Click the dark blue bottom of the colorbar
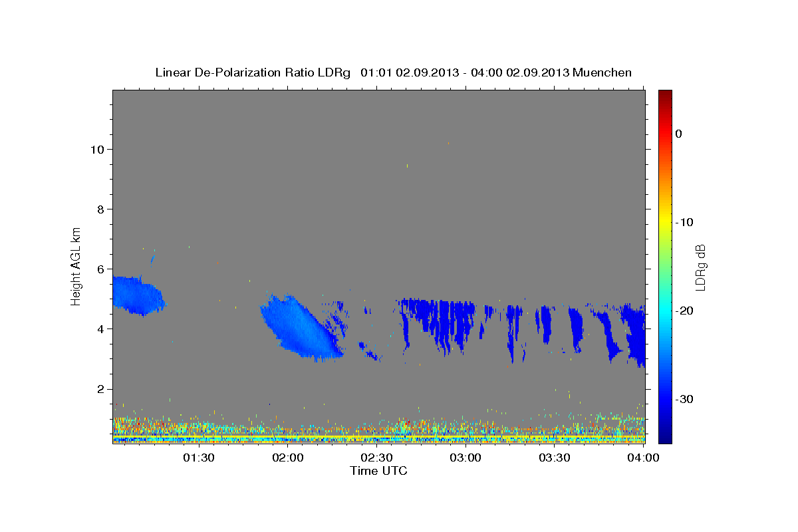Viewport: 798px width, 532px height. [x=665, y=436]
